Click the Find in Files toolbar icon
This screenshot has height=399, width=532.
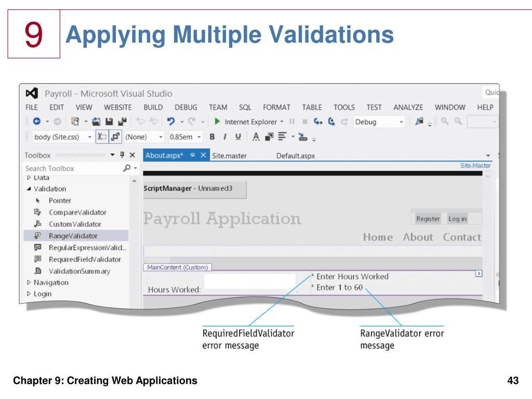coord(420,121)
